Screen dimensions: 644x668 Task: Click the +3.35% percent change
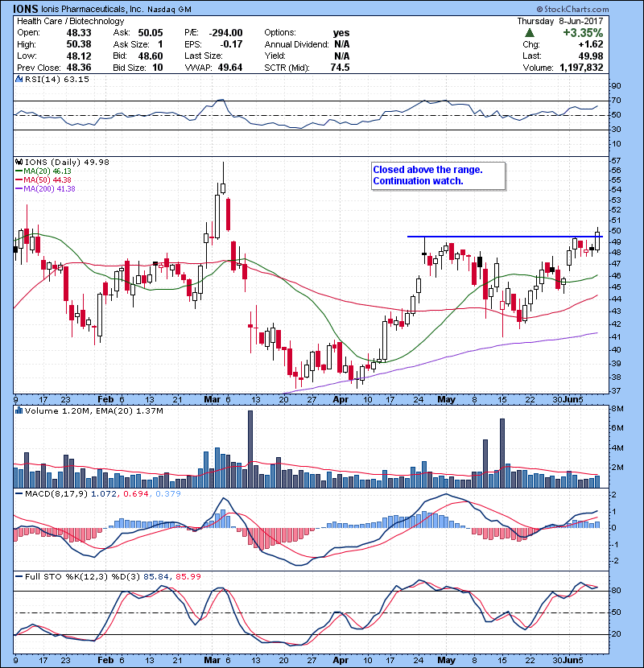tap(583, 33)
